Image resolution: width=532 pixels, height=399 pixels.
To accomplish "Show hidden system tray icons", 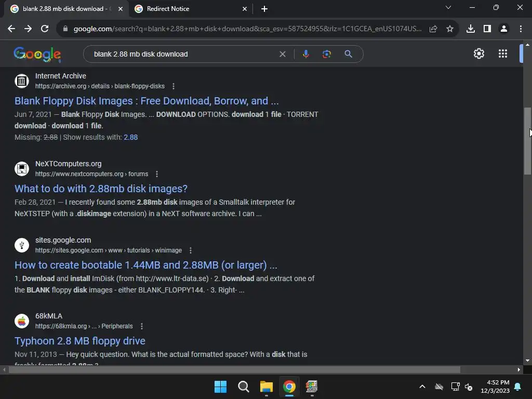I will point(422,387).
